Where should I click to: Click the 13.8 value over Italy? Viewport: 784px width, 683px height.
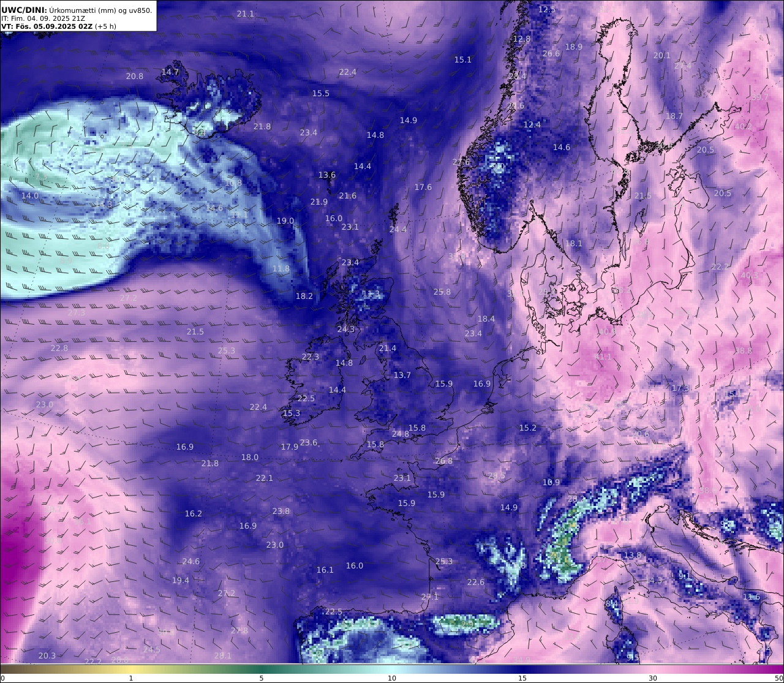(633, 555)
